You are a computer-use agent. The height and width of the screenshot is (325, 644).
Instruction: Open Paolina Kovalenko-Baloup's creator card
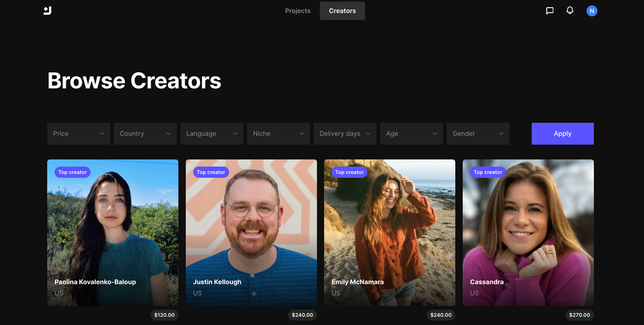click(113, 233)
